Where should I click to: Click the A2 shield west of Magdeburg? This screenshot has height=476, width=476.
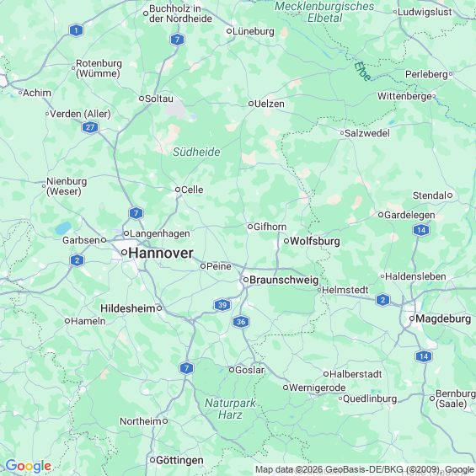coord(382,300)
